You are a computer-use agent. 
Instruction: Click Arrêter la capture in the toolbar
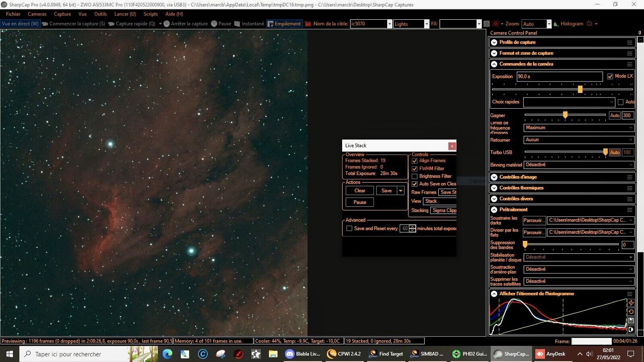tap(185, 24)
